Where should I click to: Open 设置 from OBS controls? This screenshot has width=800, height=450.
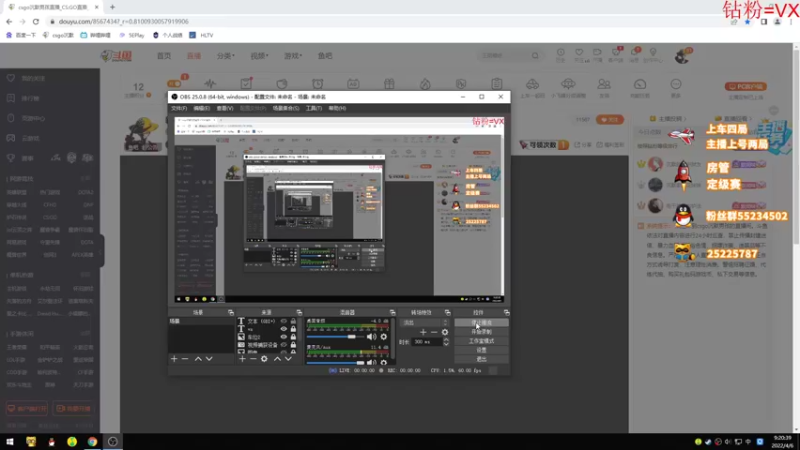pyautogui.click(x=481, y=350)
